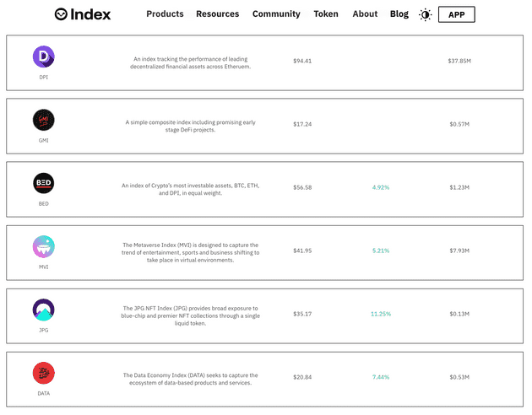Click the BED description about BTC, ETH, DPI
The image size is (532, 415).
point(190,190)
